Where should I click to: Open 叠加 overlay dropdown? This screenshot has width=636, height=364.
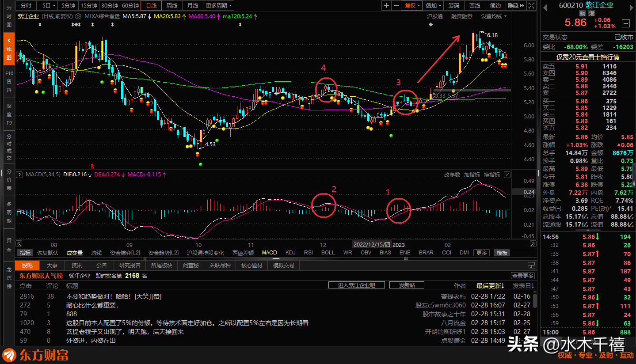click(433, 6)
